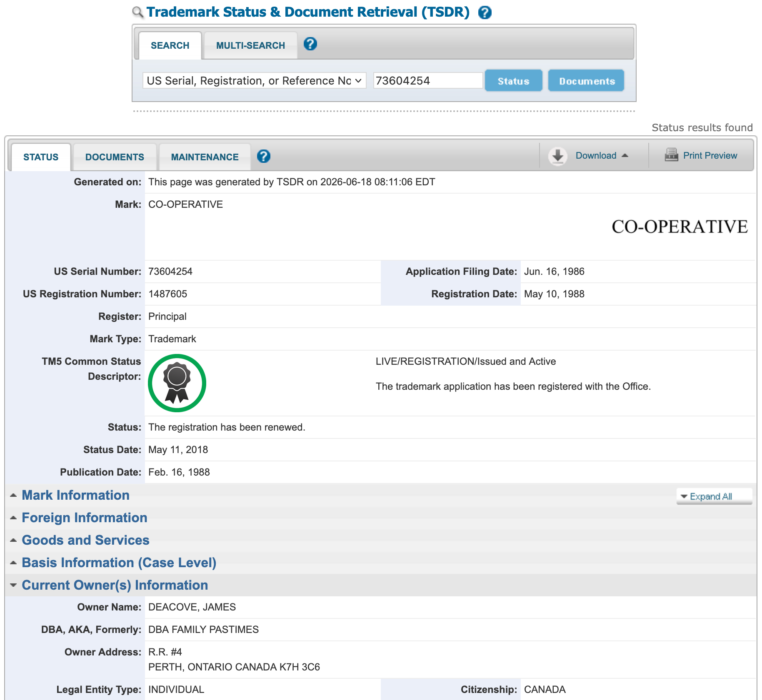762x700 pixels.
Task: Click the green registered ribbon status icon
Action: point(177,383)
